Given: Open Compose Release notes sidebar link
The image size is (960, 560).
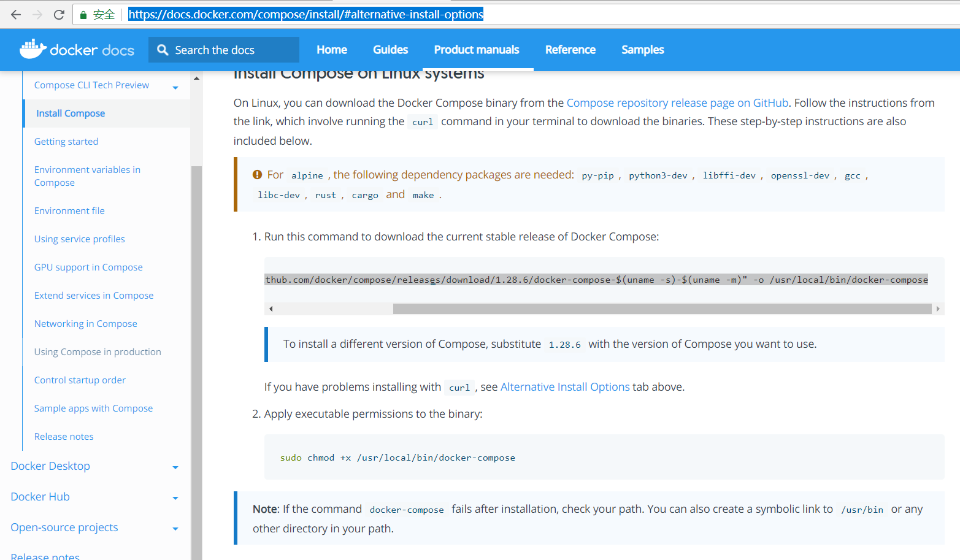Looking at the screenshot, I should click(64, 437).
